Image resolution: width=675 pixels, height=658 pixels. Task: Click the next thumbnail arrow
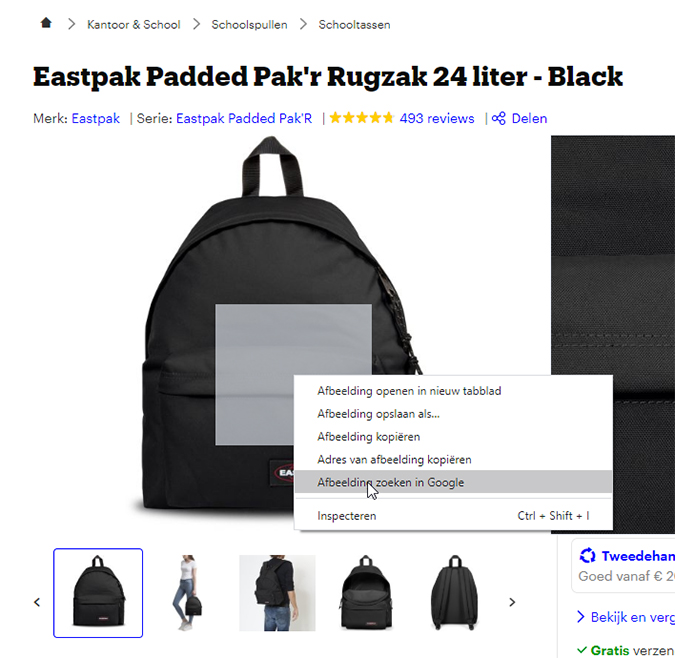click(x=512, y=602)
